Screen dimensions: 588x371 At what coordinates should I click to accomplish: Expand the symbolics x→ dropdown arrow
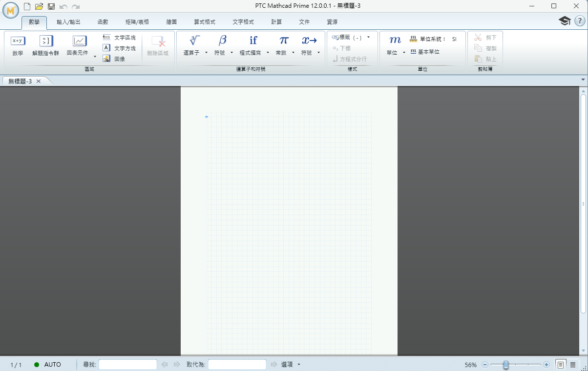[x=319, y=53]
